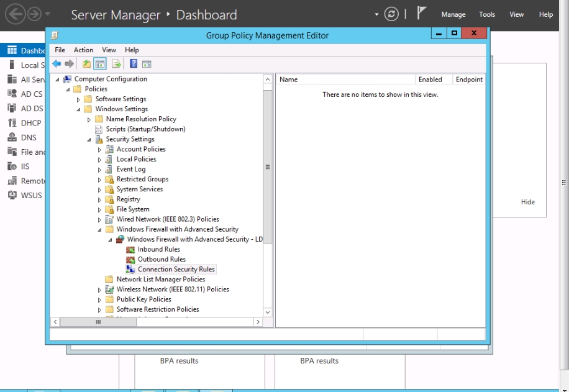
Task: Open Help using the blue question-mark icon
Action: 134,64
